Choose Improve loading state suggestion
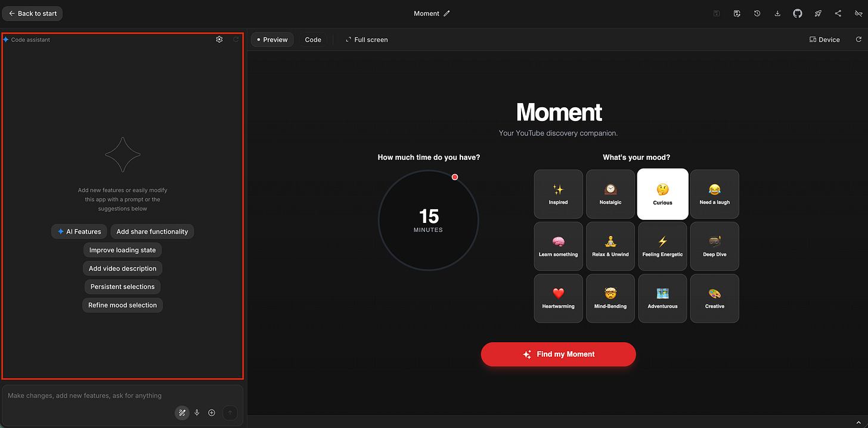Viewport: 868px width, 428px height. coord(122,250)
